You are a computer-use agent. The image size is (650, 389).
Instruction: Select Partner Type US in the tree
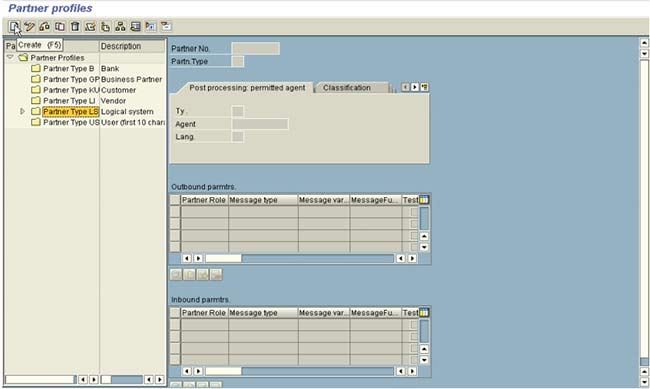click(x=71, y=122)
